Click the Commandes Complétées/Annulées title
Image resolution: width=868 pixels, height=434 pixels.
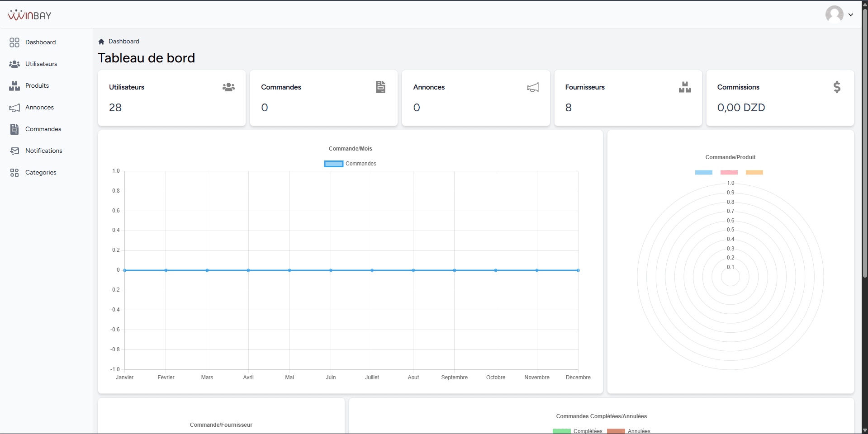click(x=601, y=416)
